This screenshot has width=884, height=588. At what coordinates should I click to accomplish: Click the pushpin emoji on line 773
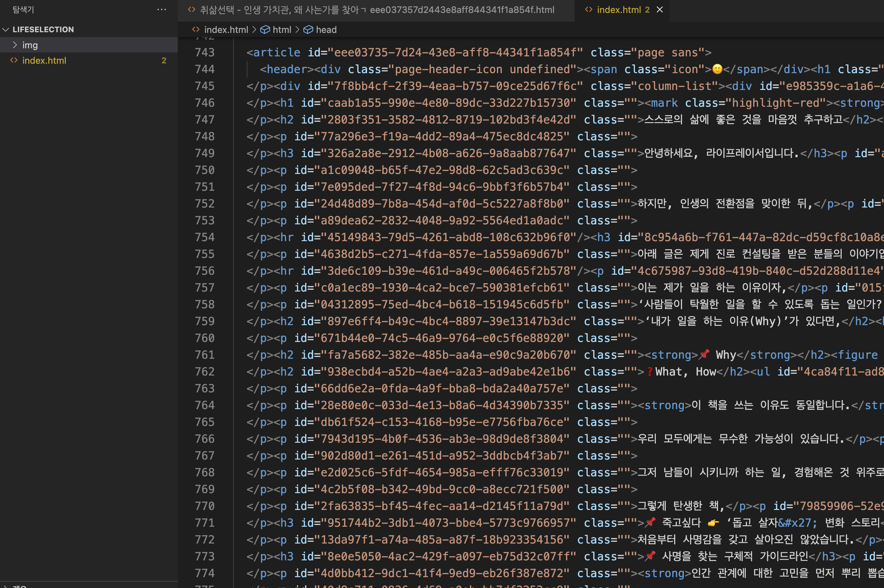coord(650,556)
